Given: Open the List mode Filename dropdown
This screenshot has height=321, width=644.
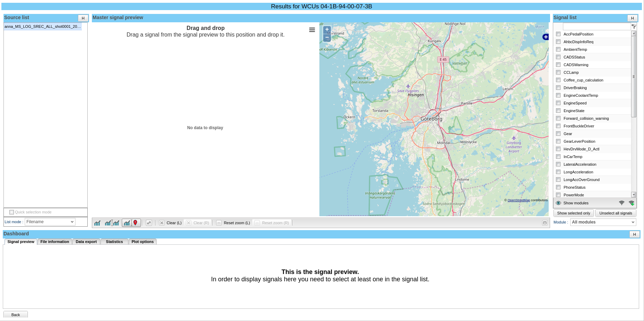Looking at the screenshot, I should (50, 222).
